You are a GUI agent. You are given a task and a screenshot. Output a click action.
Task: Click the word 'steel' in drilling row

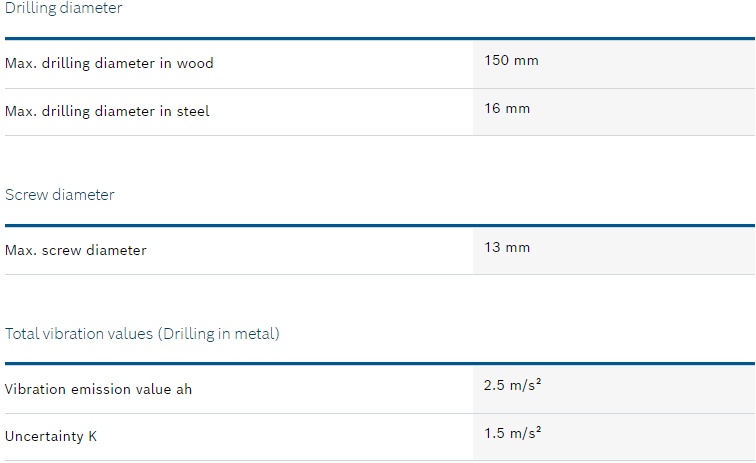point(193,111)
